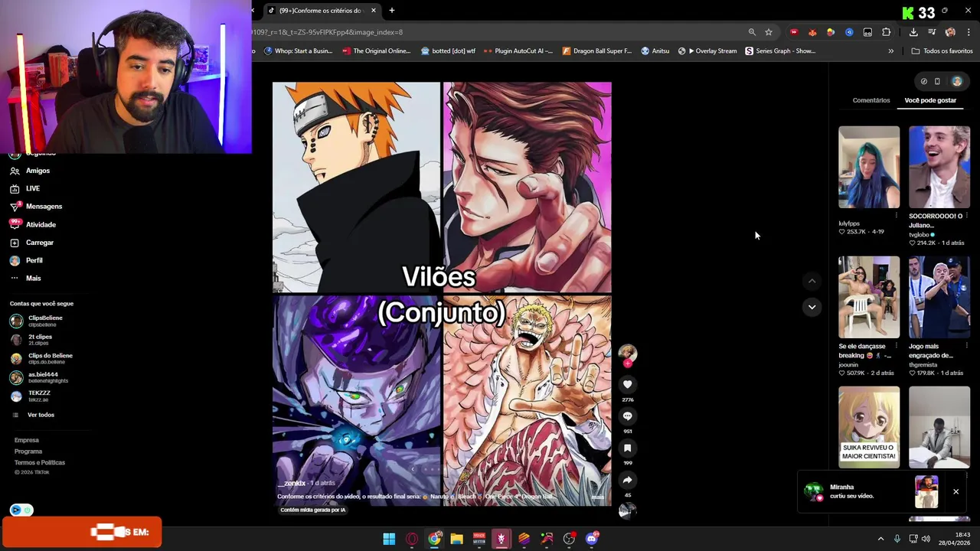The image size is (980, 551).
Task: Open Discord from the taskbar
Action: [x=591, y=539]
